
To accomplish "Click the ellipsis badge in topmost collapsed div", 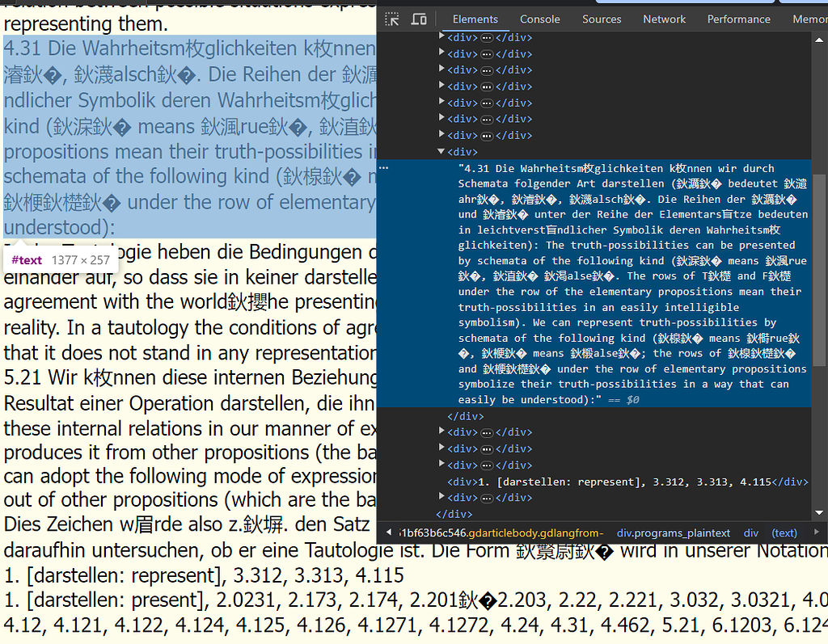I will 487,37.
